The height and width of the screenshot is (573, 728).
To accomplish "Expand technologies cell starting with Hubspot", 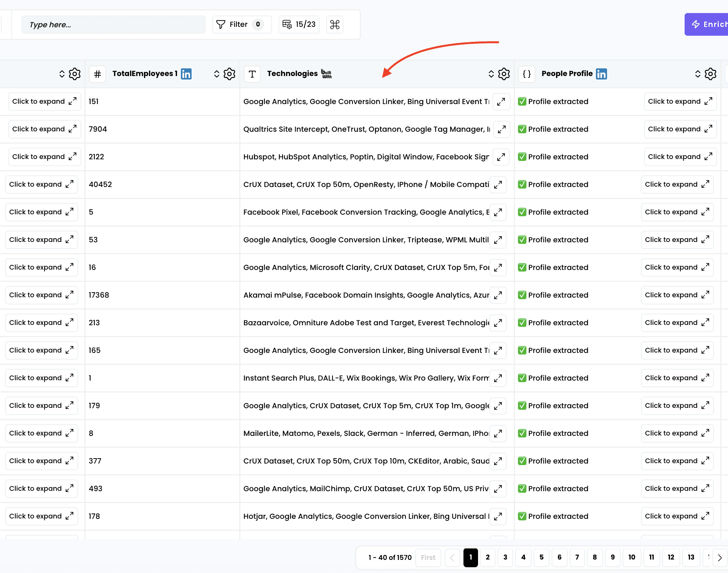I will [x=501, y=157].
